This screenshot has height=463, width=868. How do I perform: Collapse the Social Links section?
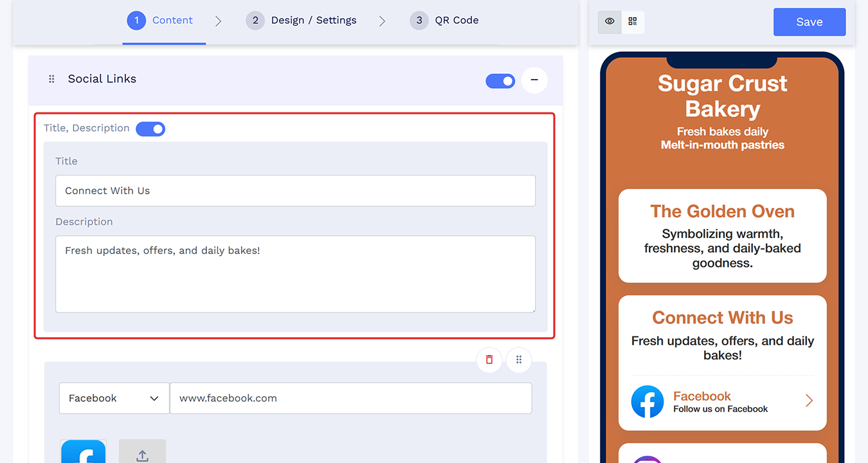(x=534, y=80)
